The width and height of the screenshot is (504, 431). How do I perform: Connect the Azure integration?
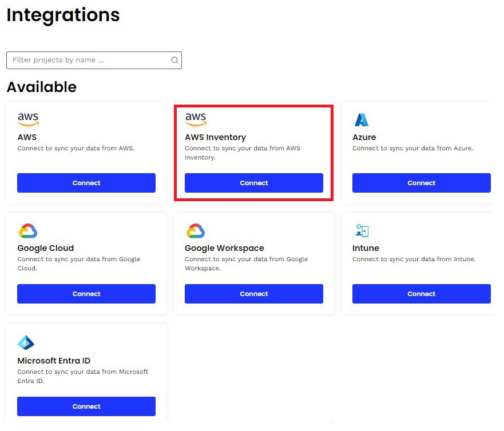tap(421, 183)
